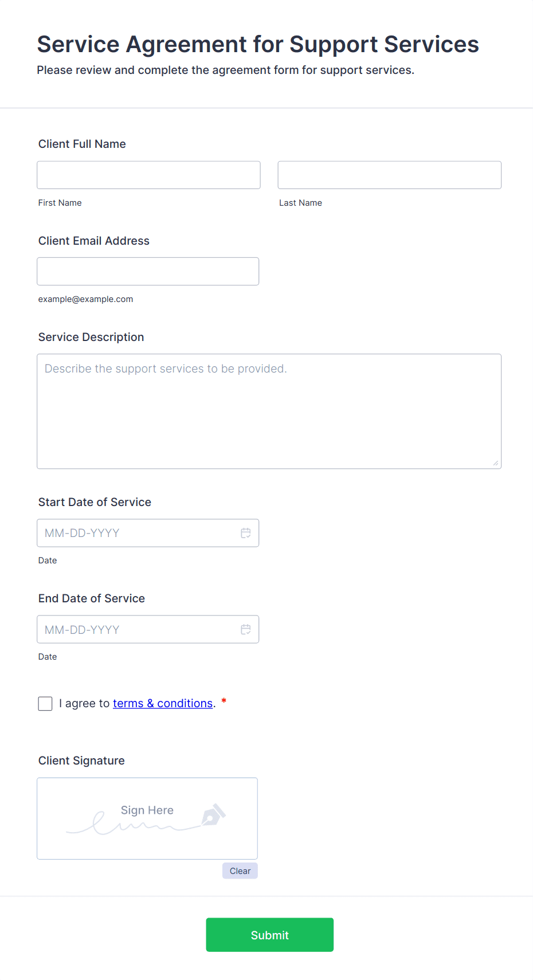This screenshot has width=533, height=980.
Task: Click into the Client Email Address field
Action: [148, 271]
